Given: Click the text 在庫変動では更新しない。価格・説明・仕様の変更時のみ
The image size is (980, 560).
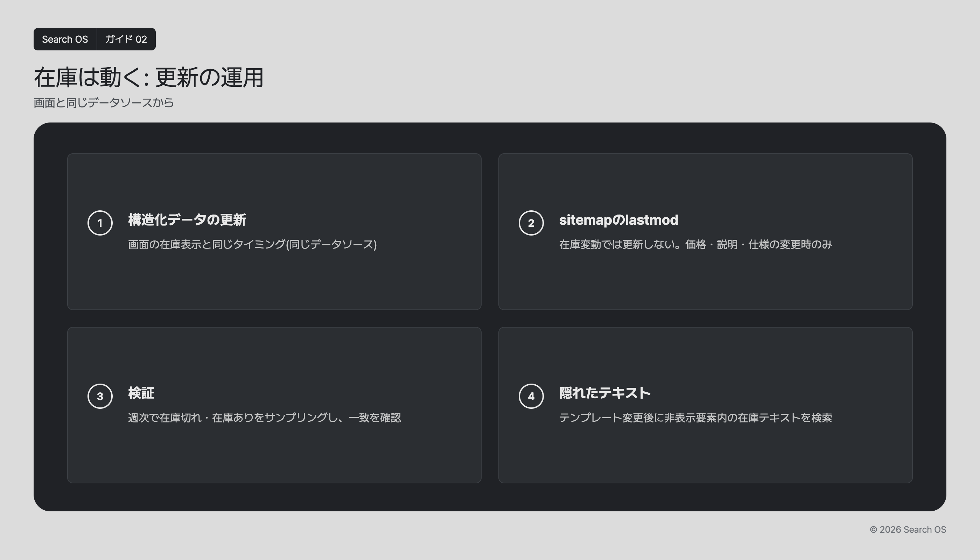Looking at the screenshot, I should [695, 245].
